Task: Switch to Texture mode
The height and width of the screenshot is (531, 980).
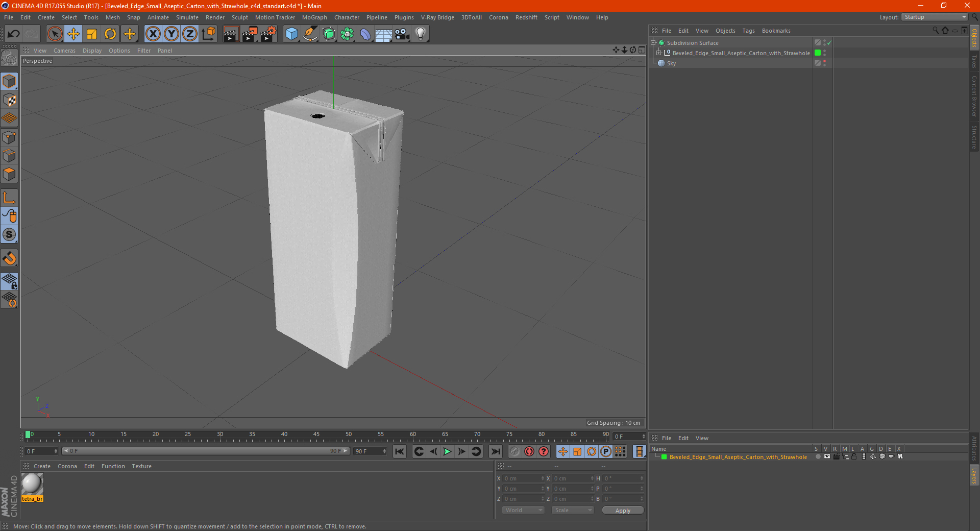Action: tap(9, 100)
